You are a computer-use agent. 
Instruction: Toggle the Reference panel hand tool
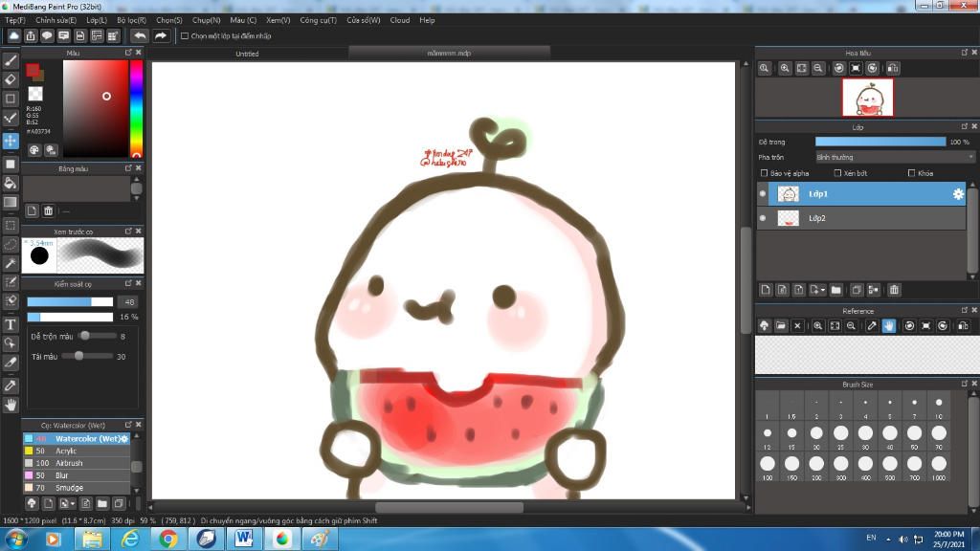pyautogui.click(x=889, y=325)
